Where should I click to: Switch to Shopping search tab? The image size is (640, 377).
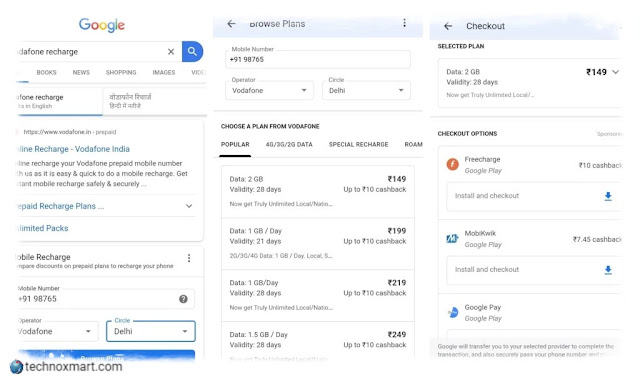[121, 73]
